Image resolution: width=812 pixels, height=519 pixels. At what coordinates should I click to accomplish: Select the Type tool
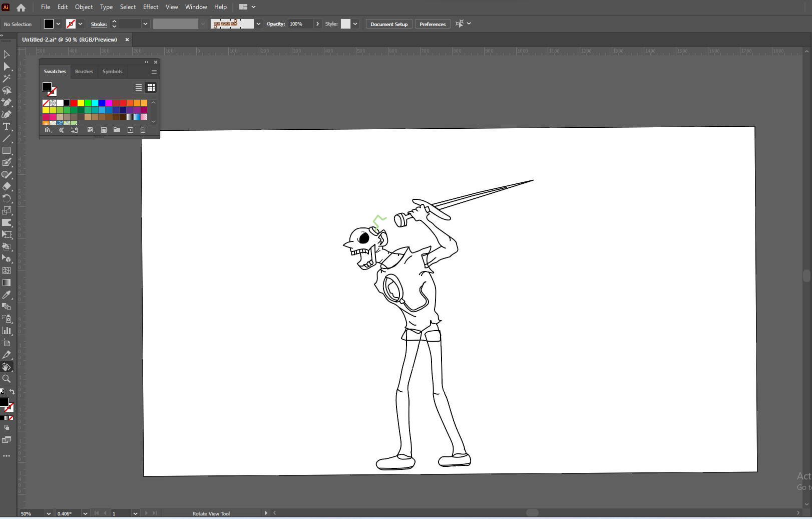tap(7, 126)
